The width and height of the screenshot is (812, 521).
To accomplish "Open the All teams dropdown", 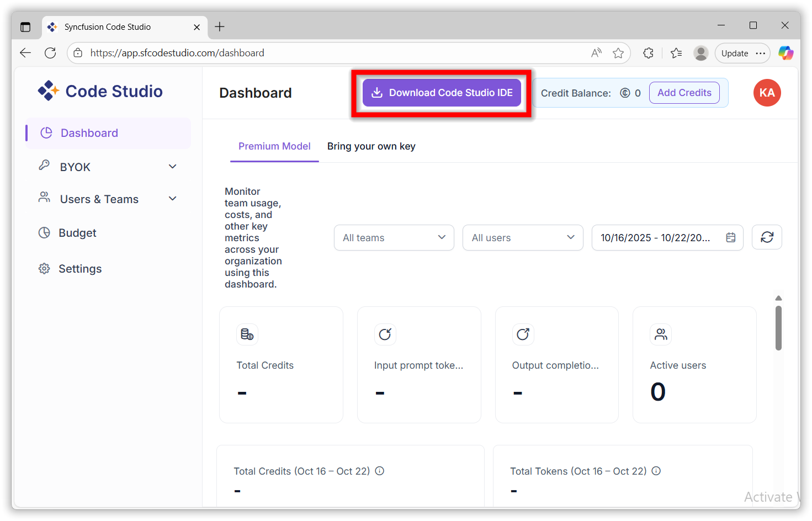I will [394, 237].
